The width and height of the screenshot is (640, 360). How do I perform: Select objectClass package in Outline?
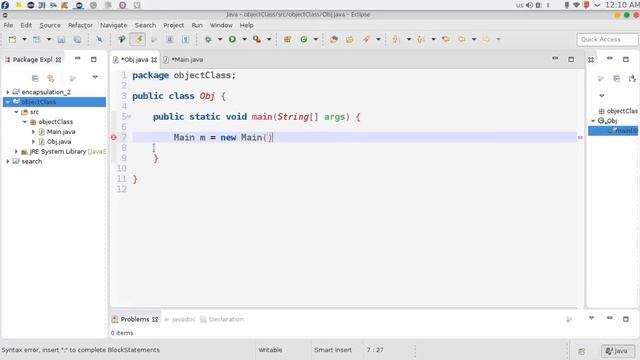(x=618, y=111)
